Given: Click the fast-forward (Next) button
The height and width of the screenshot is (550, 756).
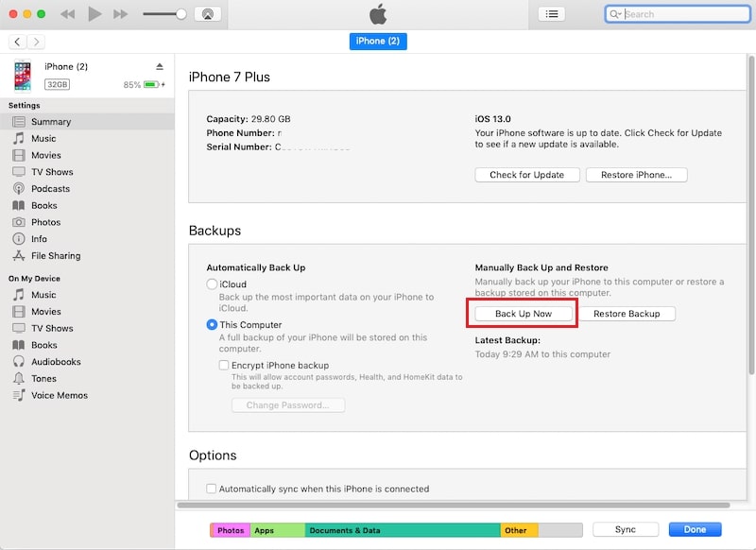Looking at the screenshot, I should 120,14.
